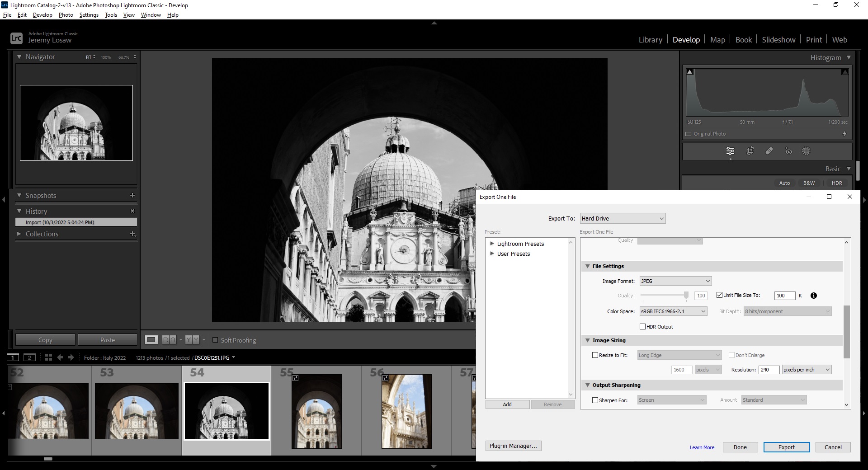This screenshot has width=868, height=470.
Task: Click the file size limit input field
Action: pos(785,296)
